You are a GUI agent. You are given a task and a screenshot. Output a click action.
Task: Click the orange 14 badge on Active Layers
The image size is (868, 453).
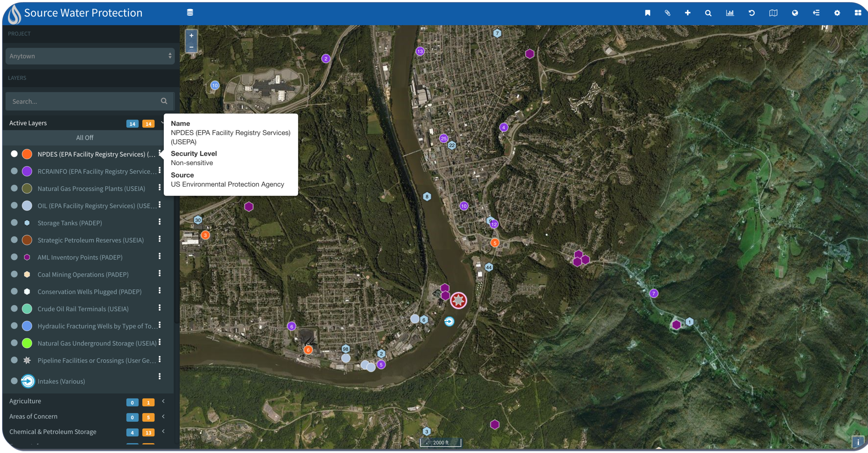148,124
